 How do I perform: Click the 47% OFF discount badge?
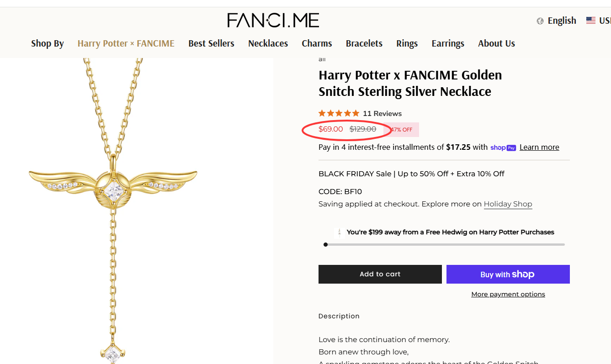401,130
